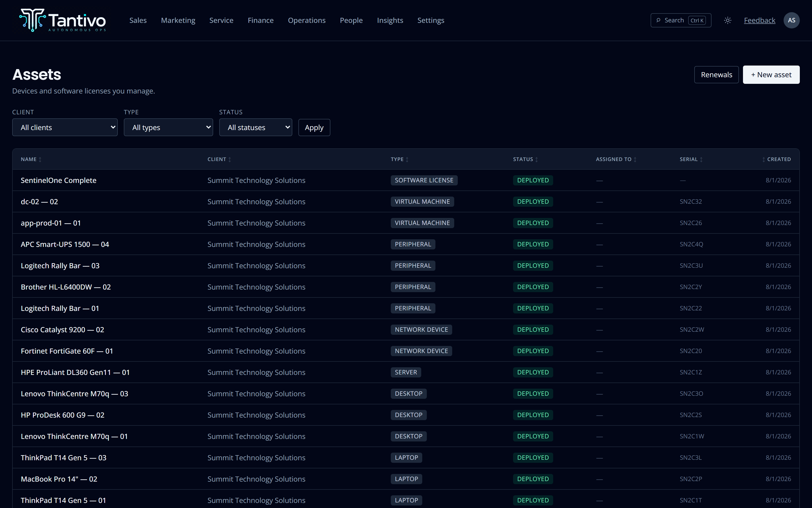Image resolution: width=812 pixels, height=508 pixels.
Task: Open the Client filter dropdown
Action: 65,127
